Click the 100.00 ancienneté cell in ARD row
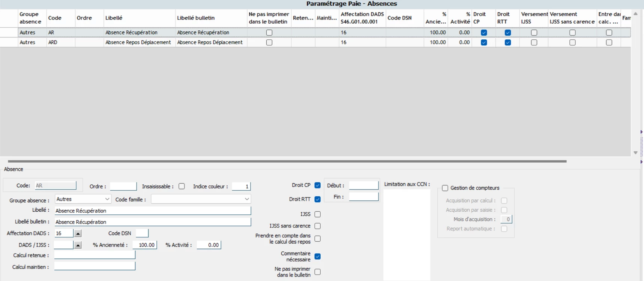Viewport: 644px width, 281px height. [x=436, y=42]
